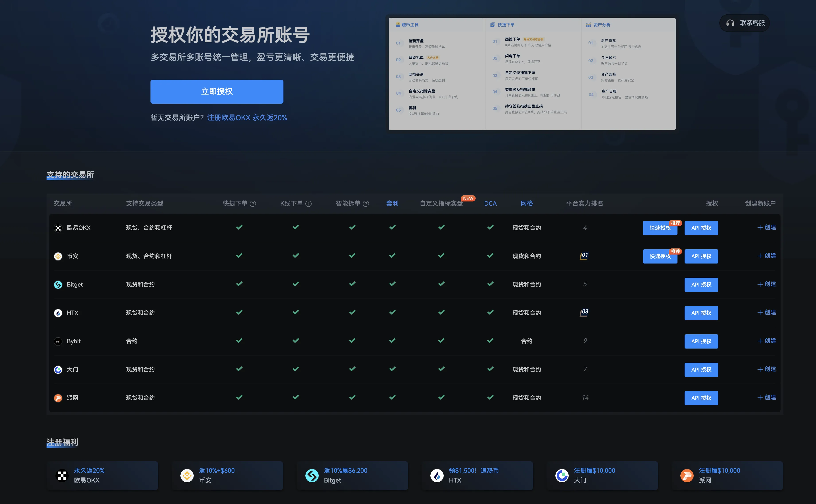Viewport: 816px width, 504px height.
Task: Click the Bitget logo in exchange table
Action: pyautogui.click(x=58, y=285)
